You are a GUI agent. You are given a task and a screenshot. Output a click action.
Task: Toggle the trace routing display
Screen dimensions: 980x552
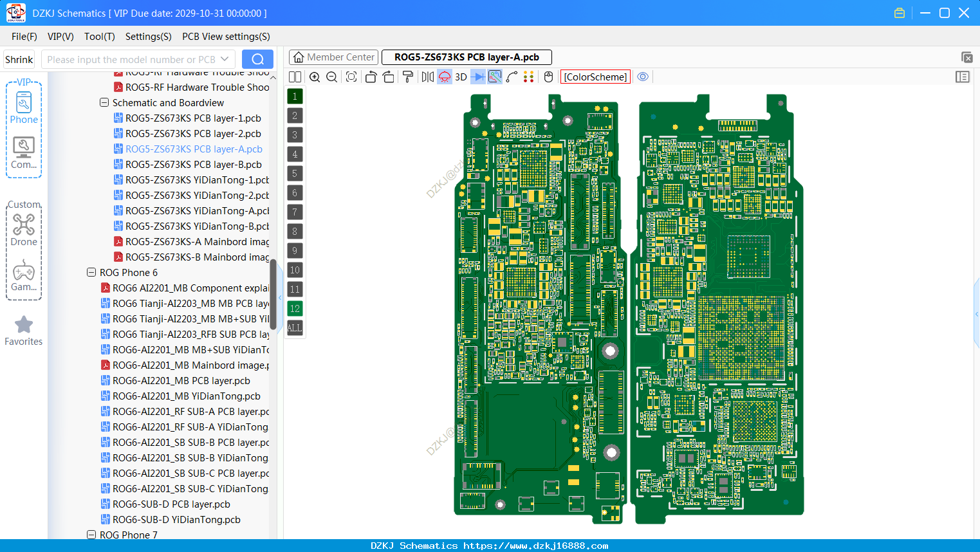pyautogui.click(x=495, y=77)
